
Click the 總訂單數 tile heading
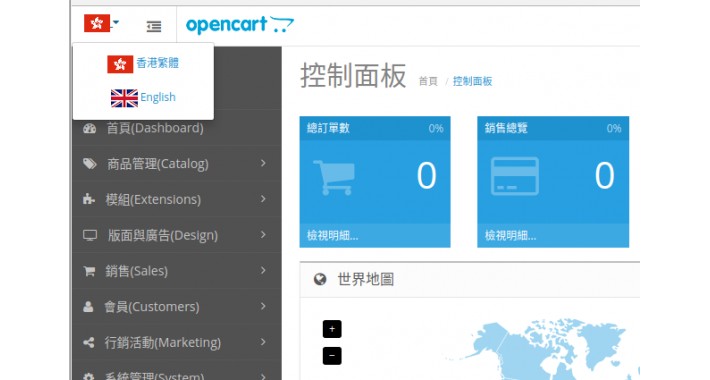pyautogui.click(x=328, y=128)
